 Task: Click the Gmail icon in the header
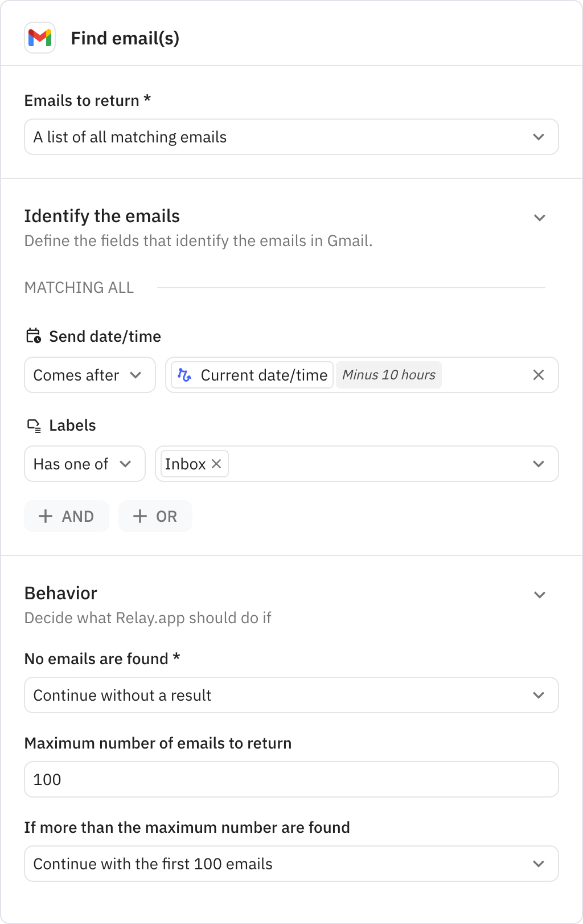click(x=40, y=38)
